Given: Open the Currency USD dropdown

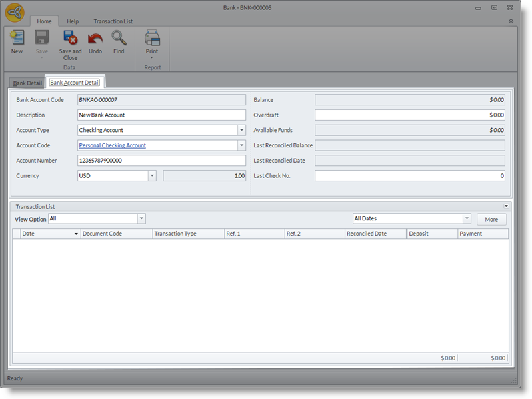Looking at the screenshot, I should (151, 176).
